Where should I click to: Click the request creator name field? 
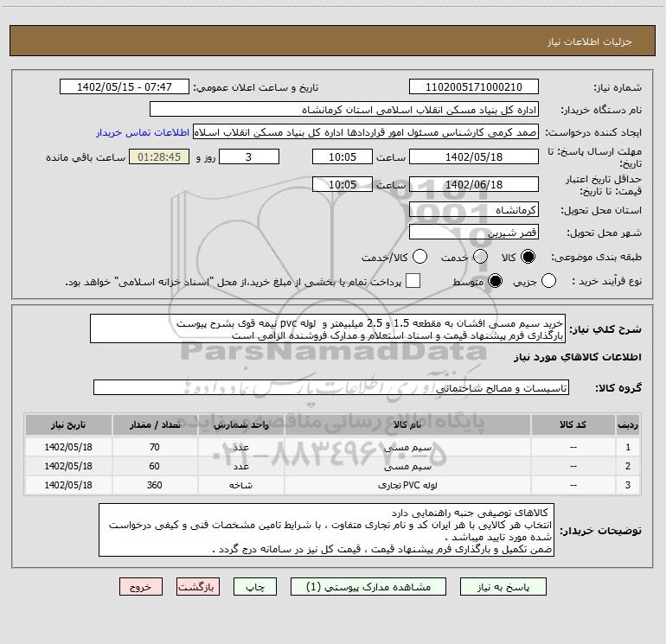pos(366,132)
